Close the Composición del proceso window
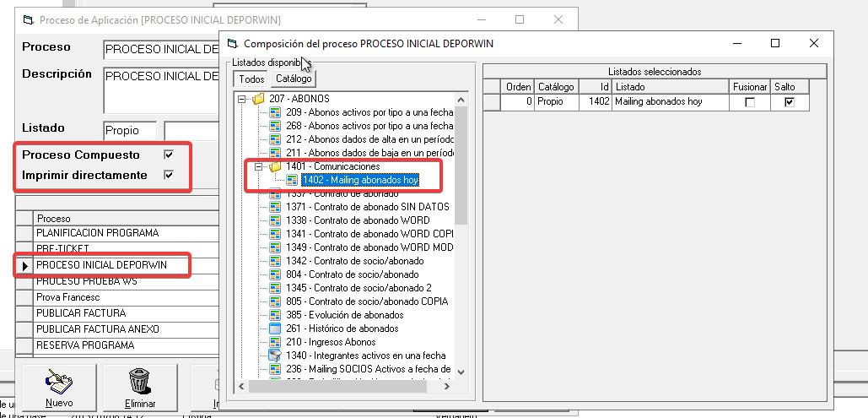868x418 pixels. [813, 43]
